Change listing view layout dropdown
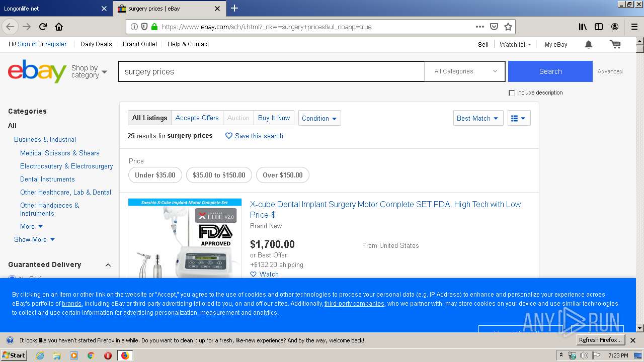The width and height of the screenshot is (644, 362). pyautogui.click(x=519, y=118)
